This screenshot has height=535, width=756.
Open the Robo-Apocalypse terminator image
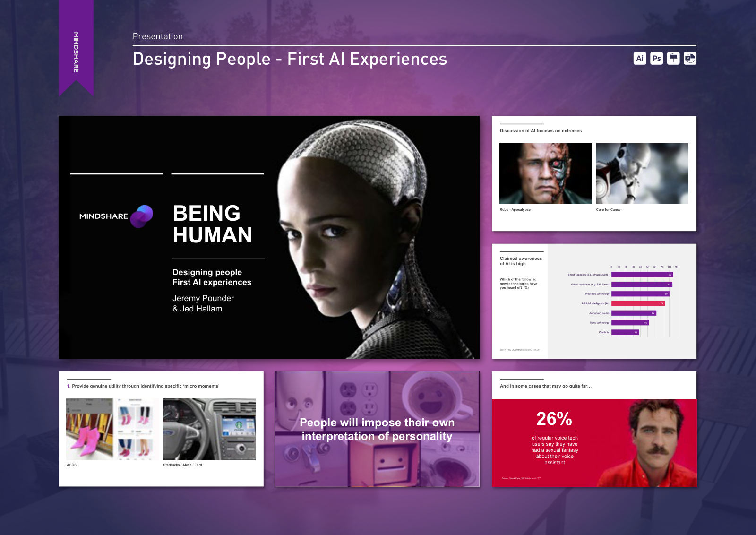coord(546,173)
